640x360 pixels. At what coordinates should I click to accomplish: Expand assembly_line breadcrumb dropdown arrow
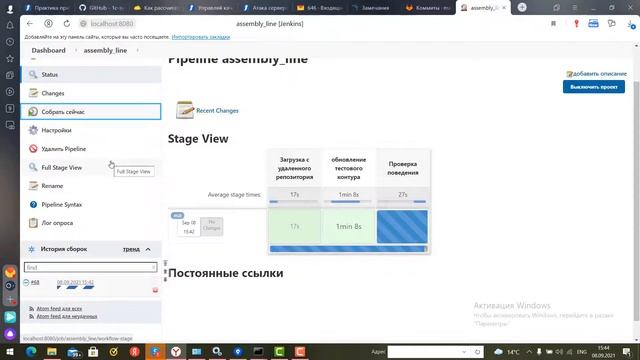click(x=138, y=50)
